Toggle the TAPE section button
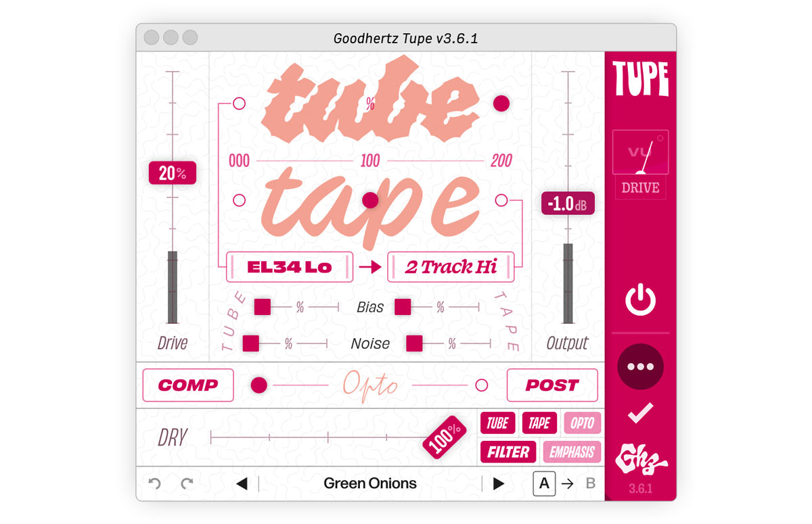 (539, 423)
